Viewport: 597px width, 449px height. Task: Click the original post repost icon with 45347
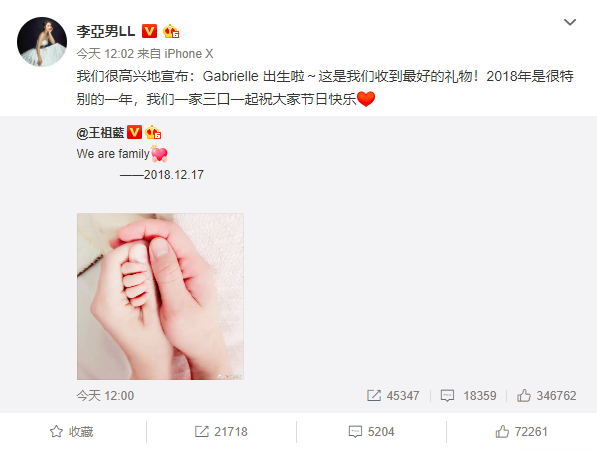393,396
